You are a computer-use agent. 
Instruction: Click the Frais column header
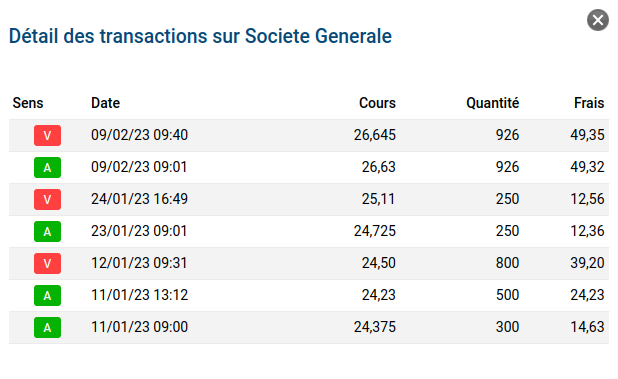pyautogui.click(x=589, y=103)
